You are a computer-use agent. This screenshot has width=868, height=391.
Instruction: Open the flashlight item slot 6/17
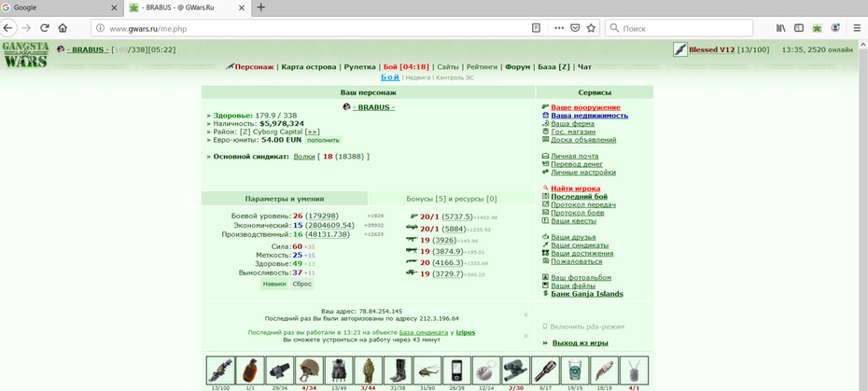545,370
